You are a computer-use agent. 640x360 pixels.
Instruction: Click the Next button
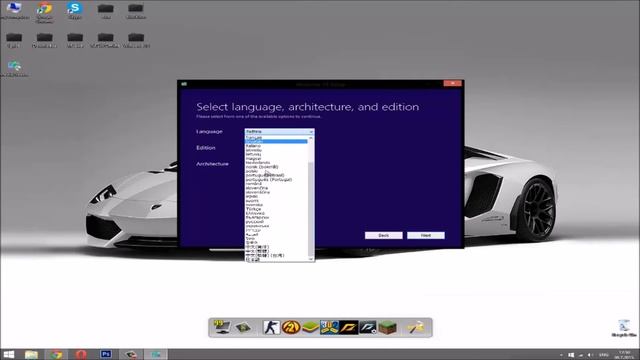(426, 236)
